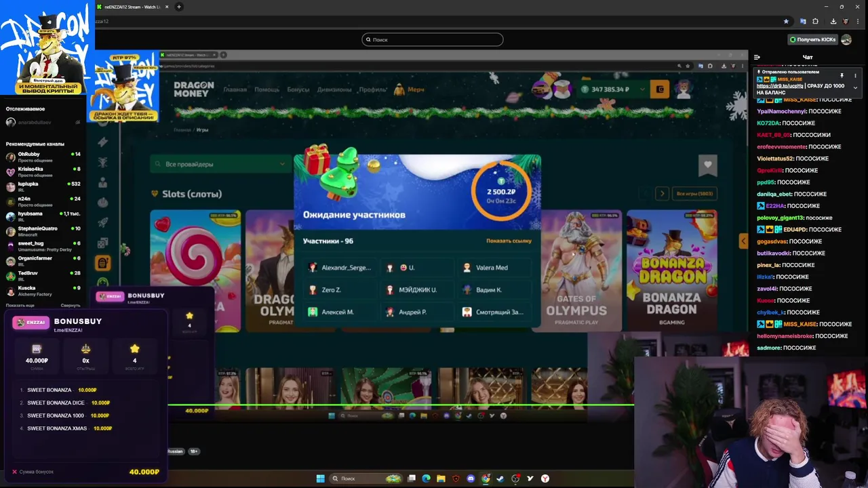Viewport: 868px width, 488px height.
Task: Click 'SWEET BONANZA DICE' in the bonus list
Action: (x=56, y=403)
